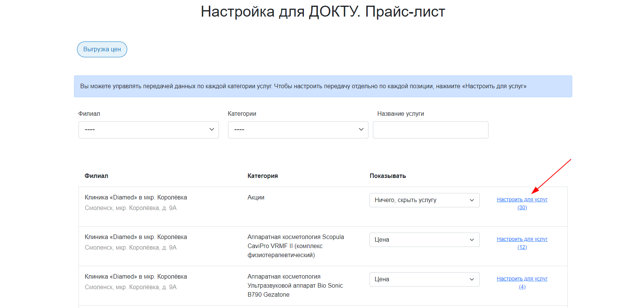Click the page title Настройка для ДОКТУ
The image size is (644, 308).
323,12
